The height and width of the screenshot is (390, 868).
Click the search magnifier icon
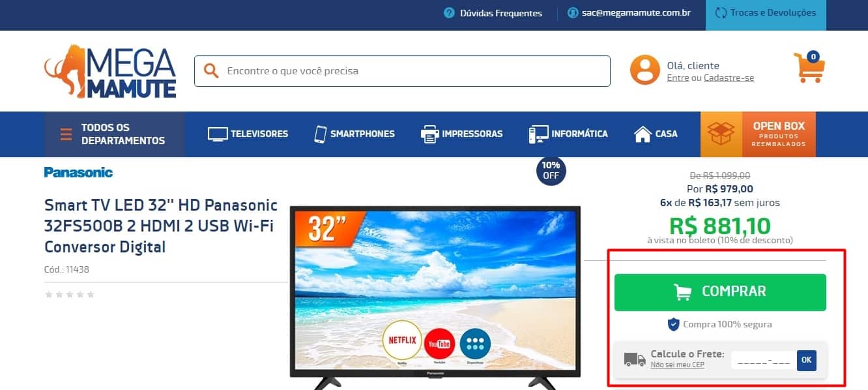tap(210, 70)
